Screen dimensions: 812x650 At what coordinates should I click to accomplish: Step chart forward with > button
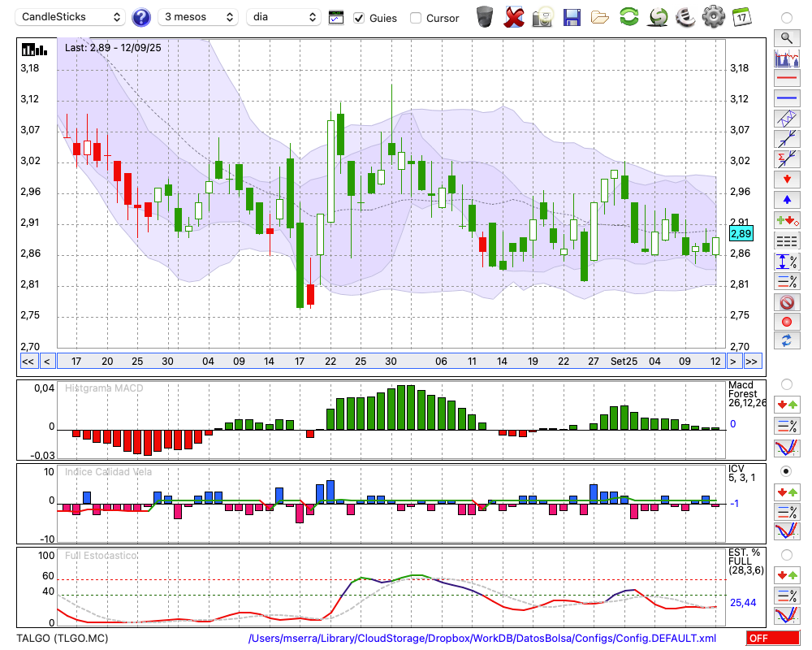click(733, 362)
